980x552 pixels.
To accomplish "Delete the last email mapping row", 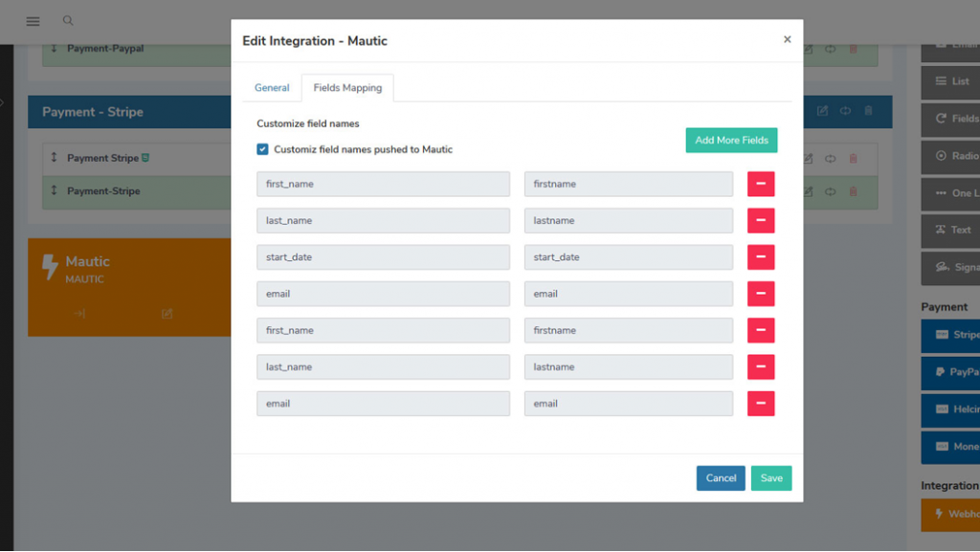I will pyautogui.click(x=761, y=404).
